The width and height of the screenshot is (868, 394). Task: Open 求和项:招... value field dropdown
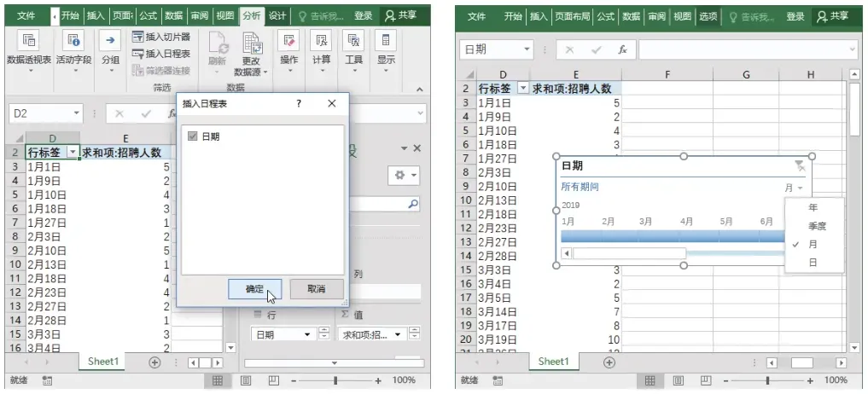pyautogui.click(x=398, y=335)
